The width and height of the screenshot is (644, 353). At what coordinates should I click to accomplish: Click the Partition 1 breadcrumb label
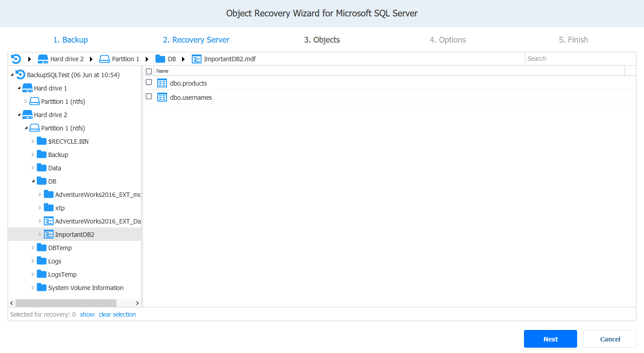click(x=126, y=59)
